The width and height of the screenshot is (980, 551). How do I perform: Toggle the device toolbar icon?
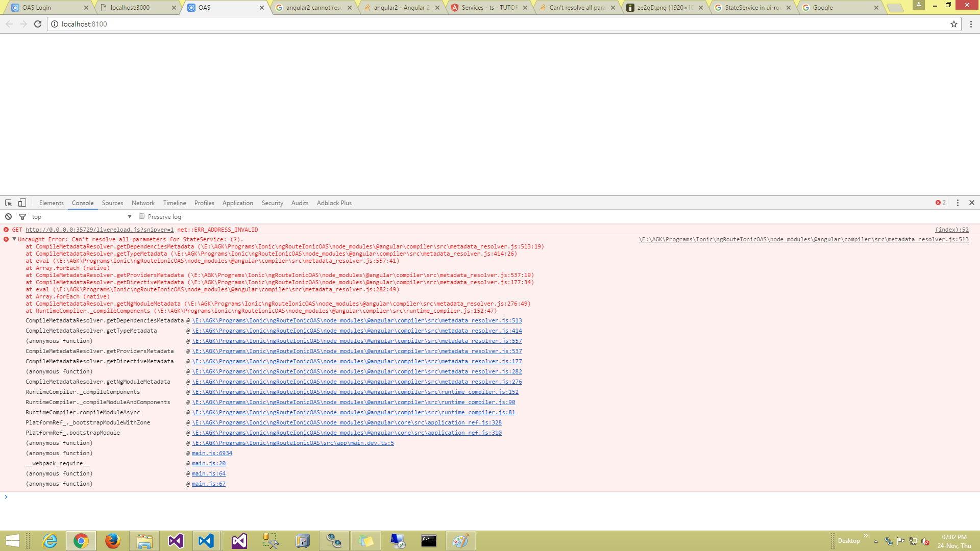pos(22,203)
